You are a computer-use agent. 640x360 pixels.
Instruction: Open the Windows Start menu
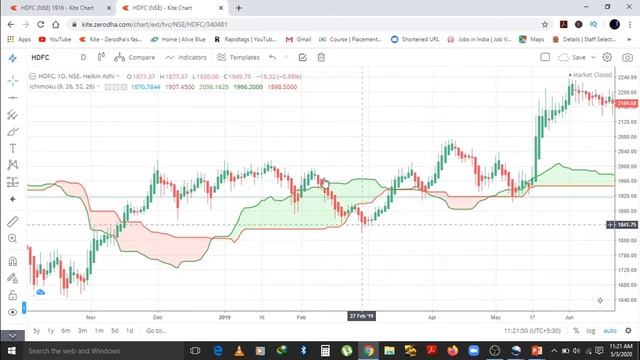tap(11, 351)
